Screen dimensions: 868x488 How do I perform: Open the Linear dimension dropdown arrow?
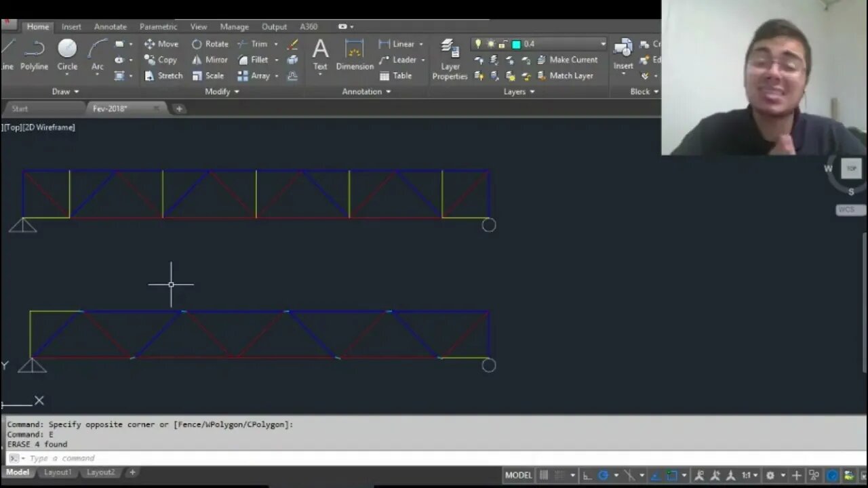click(x=421, y=44)
